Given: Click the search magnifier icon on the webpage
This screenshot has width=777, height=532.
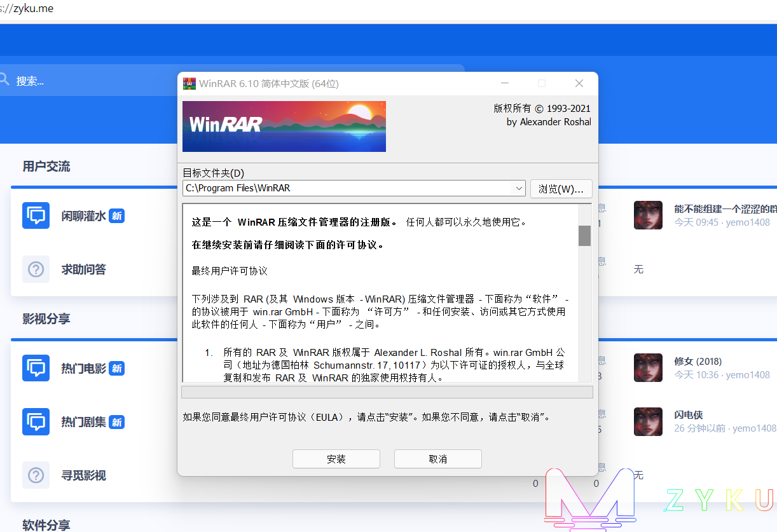Looking at the screenshot, I should coord(4,79).
